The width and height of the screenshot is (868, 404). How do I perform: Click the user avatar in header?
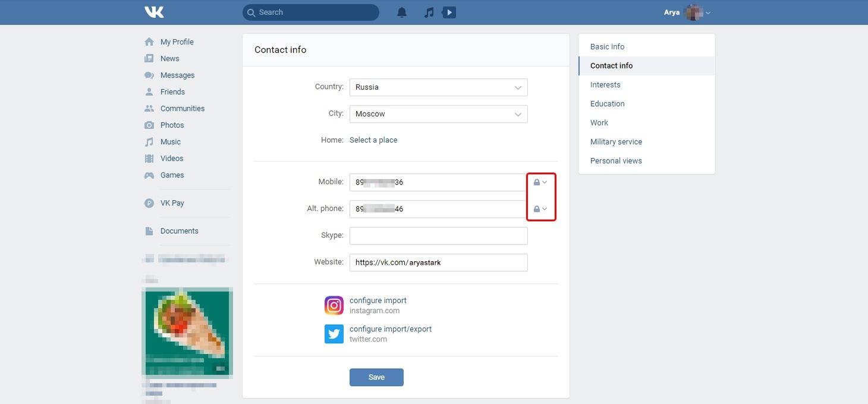[x=694, y=12]
